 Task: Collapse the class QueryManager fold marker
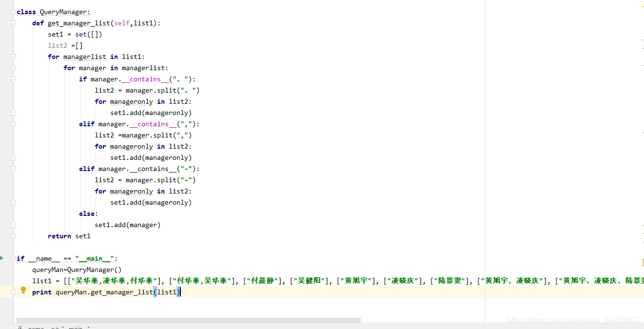(x=14, y=11)
